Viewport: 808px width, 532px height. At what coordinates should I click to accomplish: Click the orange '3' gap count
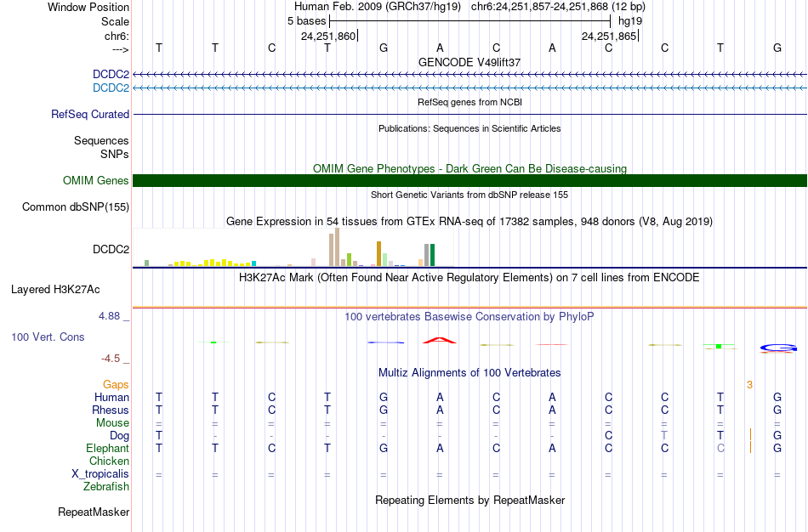tap(750, 385)
